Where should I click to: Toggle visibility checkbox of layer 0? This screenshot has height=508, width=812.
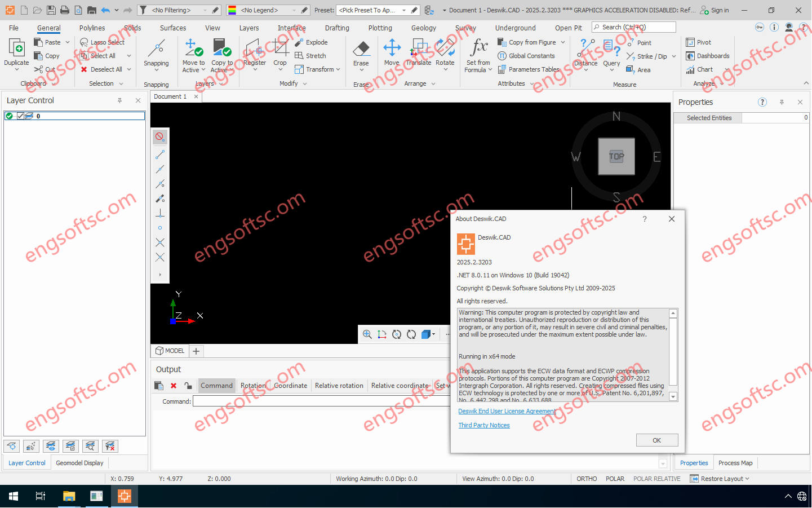point(20,116)
